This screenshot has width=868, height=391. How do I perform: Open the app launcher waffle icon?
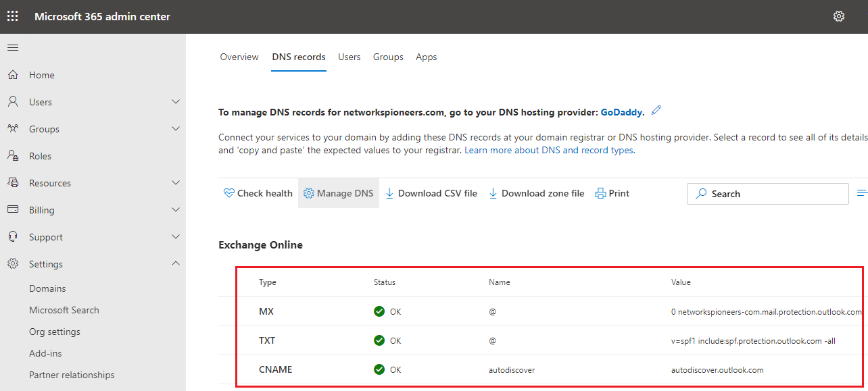coord(13,16)
